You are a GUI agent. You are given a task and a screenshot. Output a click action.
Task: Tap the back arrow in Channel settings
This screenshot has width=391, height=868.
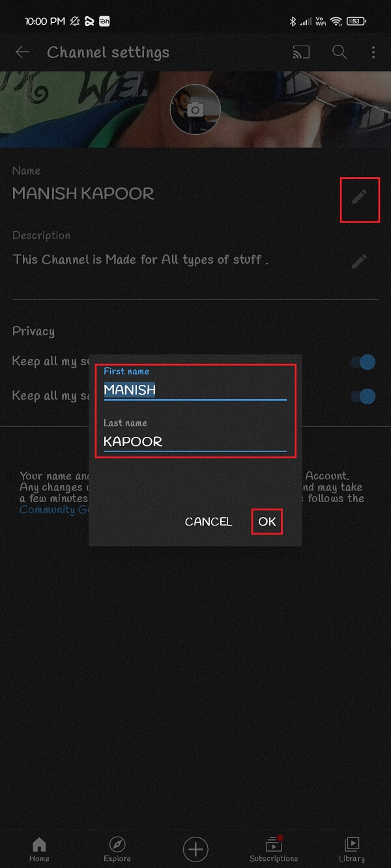(x=23, y=52)
